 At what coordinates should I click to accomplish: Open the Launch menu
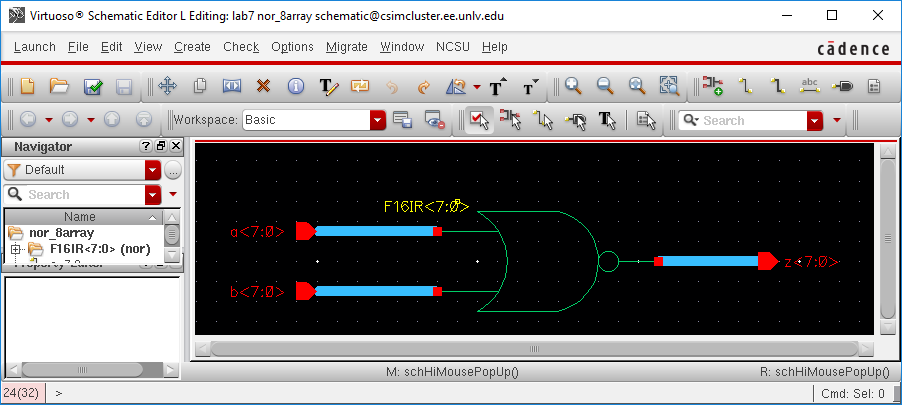[x=35, y=47]
